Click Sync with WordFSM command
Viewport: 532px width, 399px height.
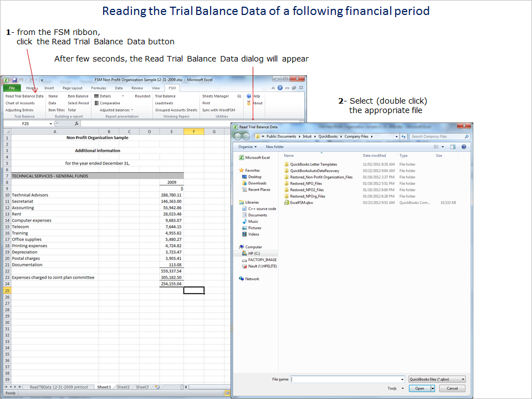click(218, 110)
